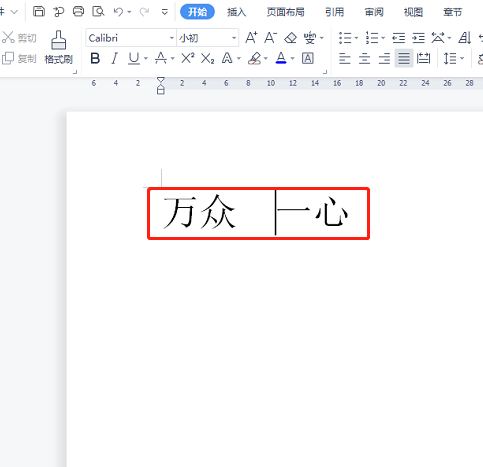Expand strikethrough options dropdown arrow
This screenshot has width=483, height=467.
pyautogui.click(x=173, y=59)
